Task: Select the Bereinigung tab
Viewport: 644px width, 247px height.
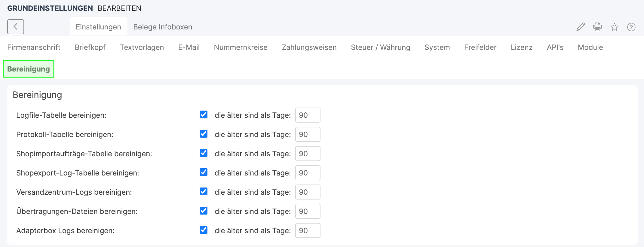Action: pyautogui.click(x=29, y=69)
